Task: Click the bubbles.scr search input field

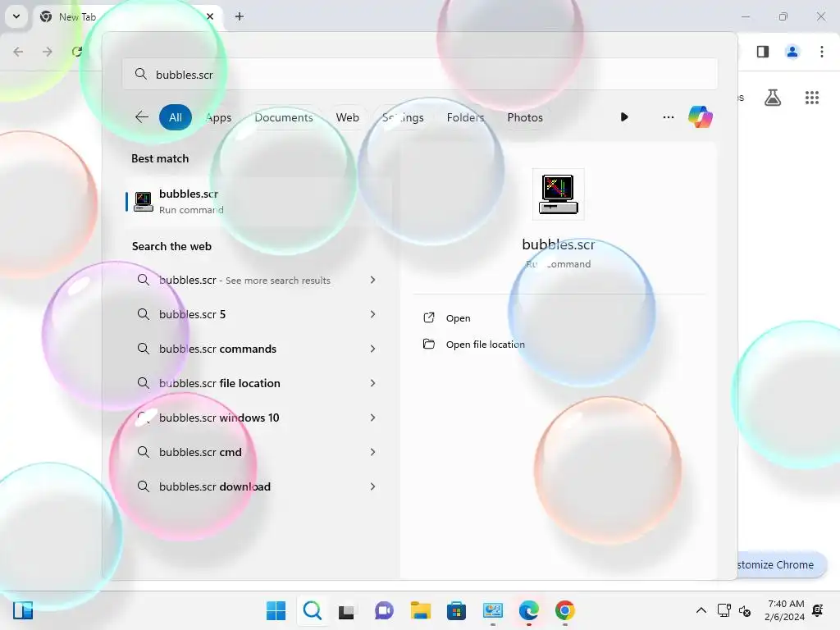Action: (420, 74)
